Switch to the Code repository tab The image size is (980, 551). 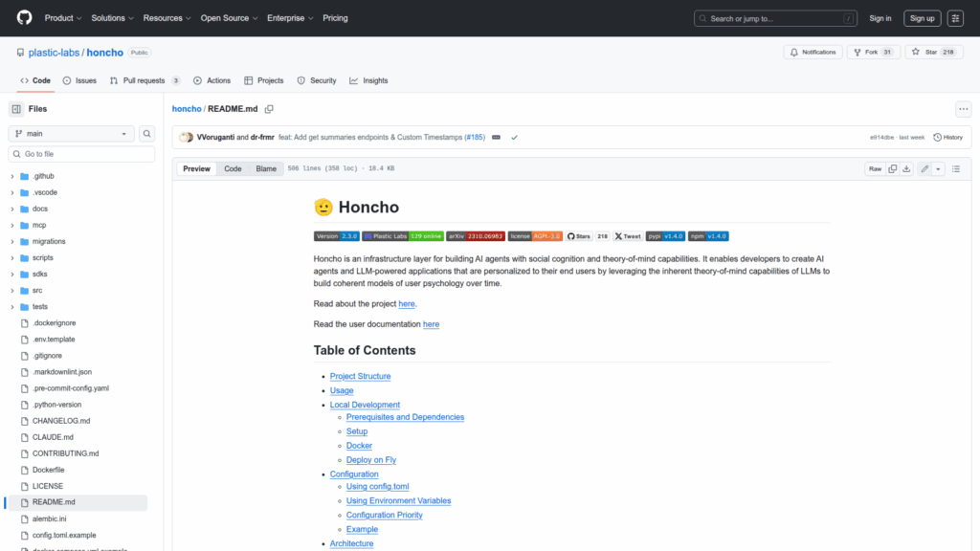35,80
